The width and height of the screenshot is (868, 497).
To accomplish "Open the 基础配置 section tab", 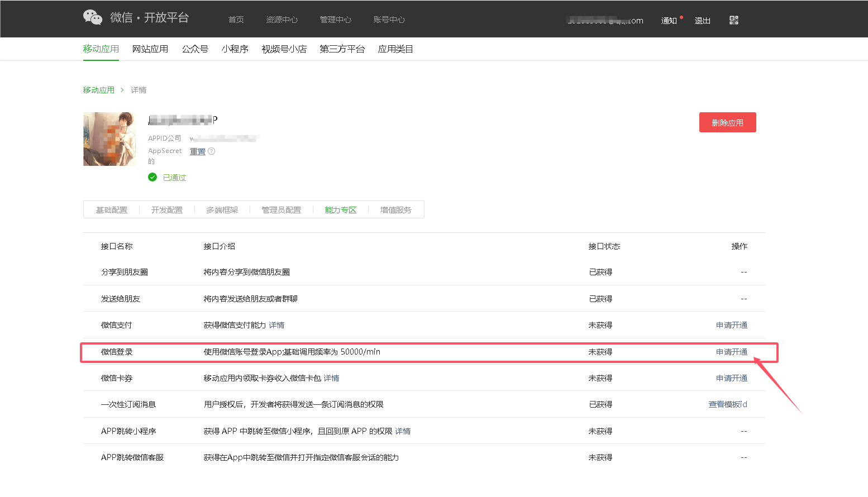I will coord(112,210).
